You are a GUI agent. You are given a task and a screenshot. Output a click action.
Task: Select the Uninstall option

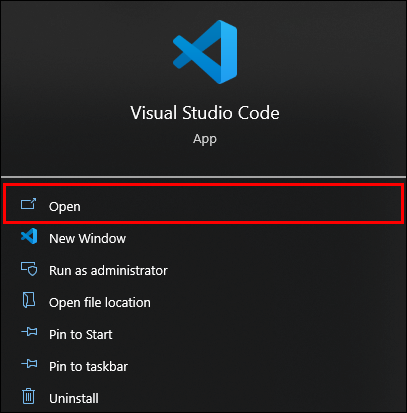click(74, 398)
